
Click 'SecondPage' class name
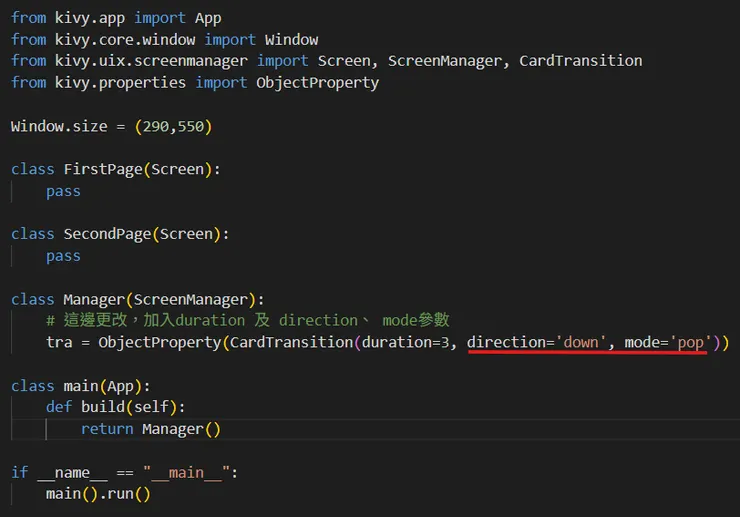click(107, 234)
